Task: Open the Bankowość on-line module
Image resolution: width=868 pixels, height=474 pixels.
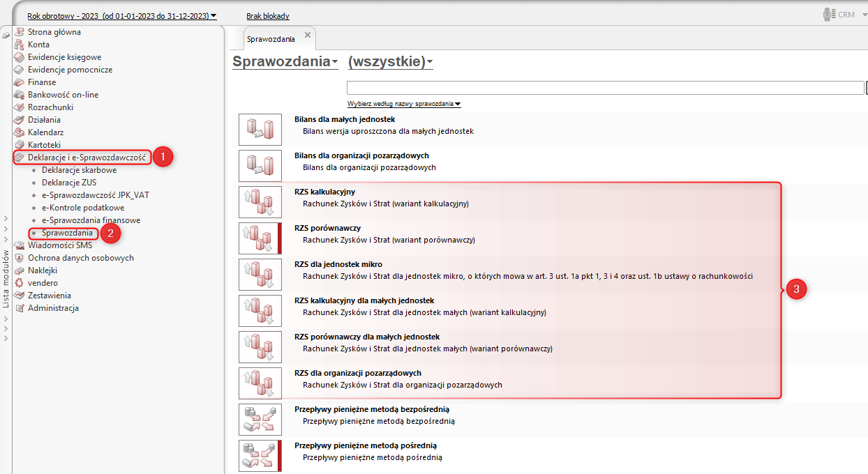Action: pyautogui.click(x=63, y=95)
